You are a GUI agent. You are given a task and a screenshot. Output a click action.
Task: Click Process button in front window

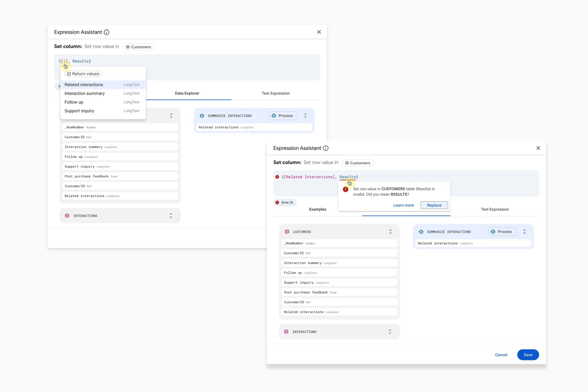(x=502, y=232)
